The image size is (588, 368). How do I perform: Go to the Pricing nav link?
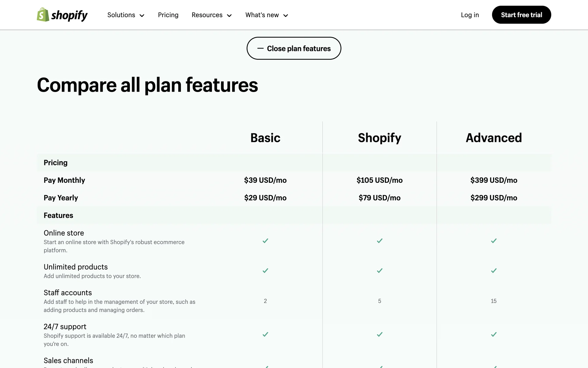pyautogui.click(x=168, y=15)
